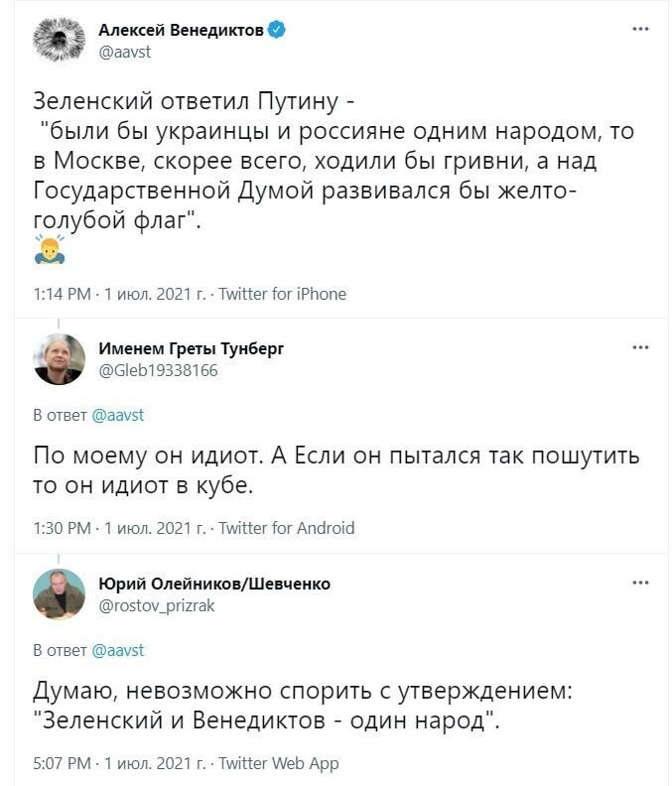Open the @Gleb19338166 handle
672x786 pixels.
[158, 370]
